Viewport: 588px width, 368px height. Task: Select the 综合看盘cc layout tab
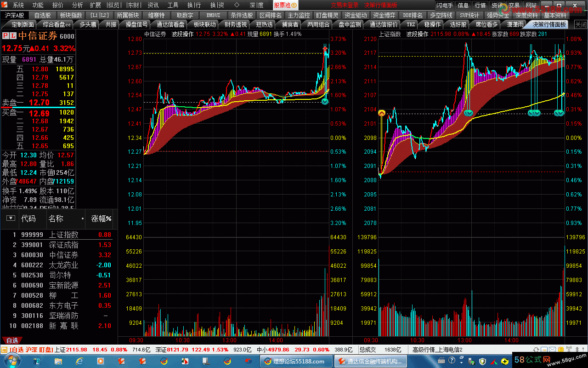tap(57, 24)
